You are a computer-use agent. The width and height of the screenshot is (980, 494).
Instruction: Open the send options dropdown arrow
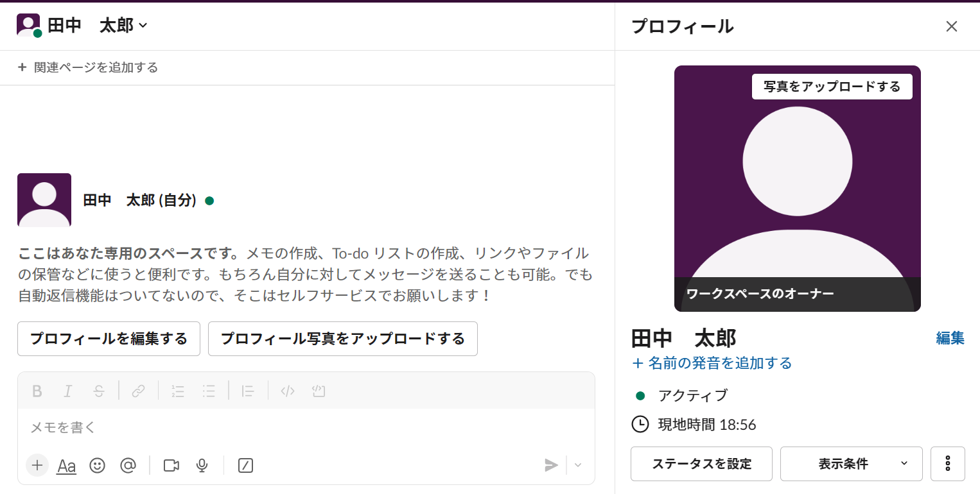coord(577,466)
